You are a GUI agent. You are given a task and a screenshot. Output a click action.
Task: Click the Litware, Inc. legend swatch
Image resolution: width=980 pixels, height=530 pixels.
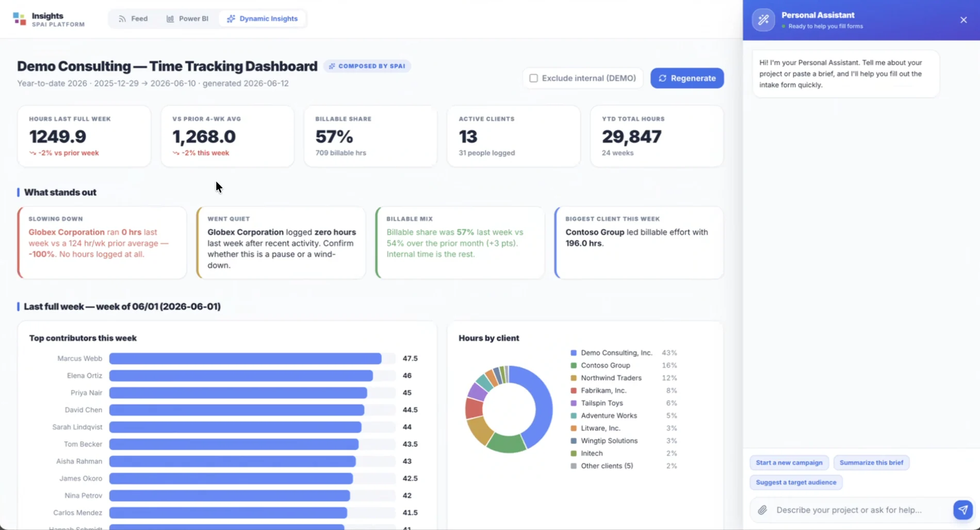pos(574,428)
